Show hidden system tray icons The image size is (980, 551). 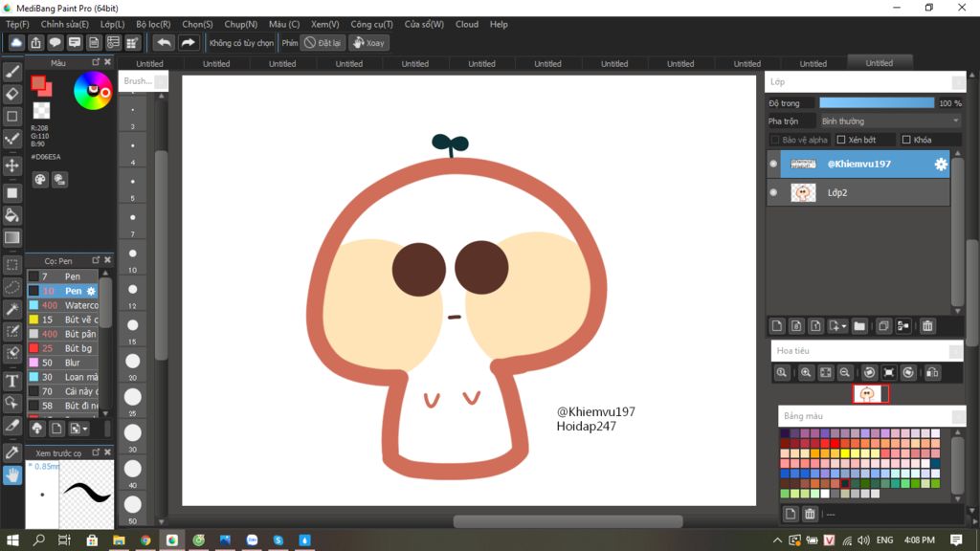pos(777,540)
